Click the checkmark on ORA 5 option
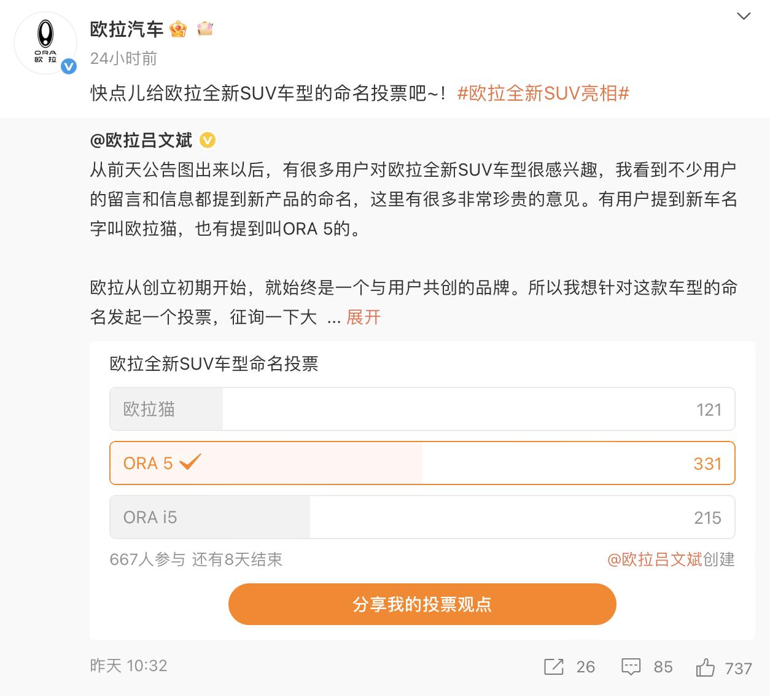The image size is (770, 700). coord(190,462)
